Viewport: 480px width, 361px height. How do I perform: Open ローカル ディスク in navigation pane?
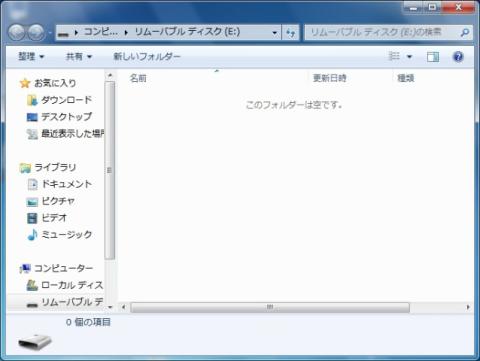tap(72, 285)
